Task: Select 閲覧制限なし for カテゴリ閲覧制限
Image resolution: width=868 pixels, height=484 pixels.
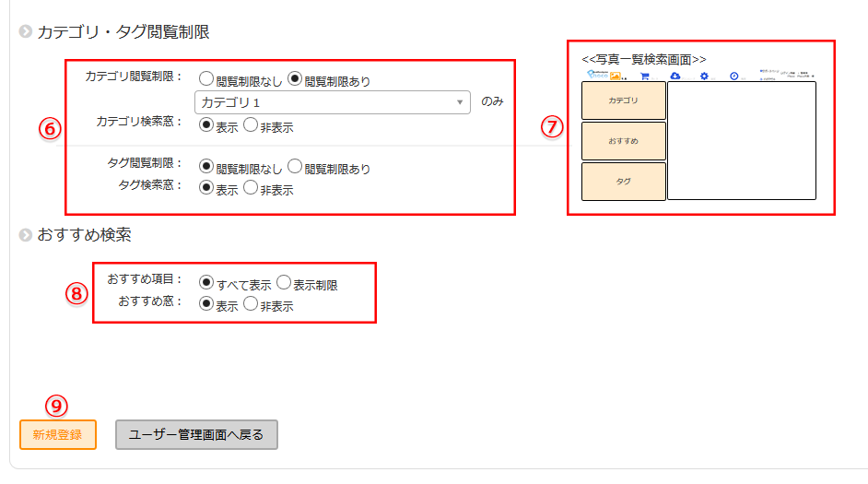Action: coord(206,79)
